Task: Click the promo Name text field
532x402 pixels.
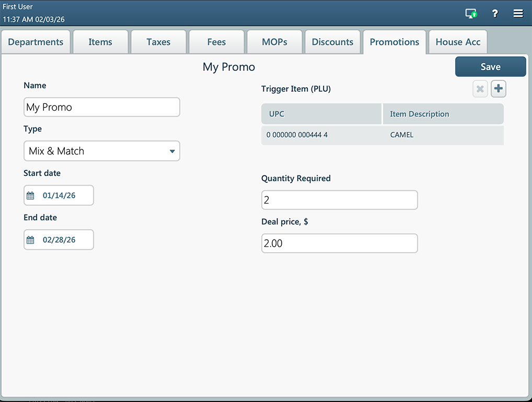Action: click(102, 107)
